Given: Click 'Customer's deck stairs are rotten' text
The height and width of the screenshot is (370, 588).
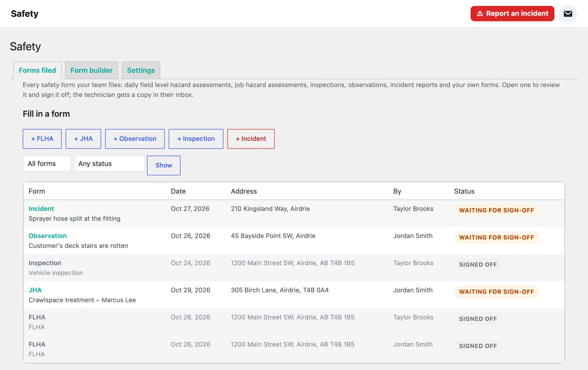Looking at the screenshot, I should tap(78, 246).
